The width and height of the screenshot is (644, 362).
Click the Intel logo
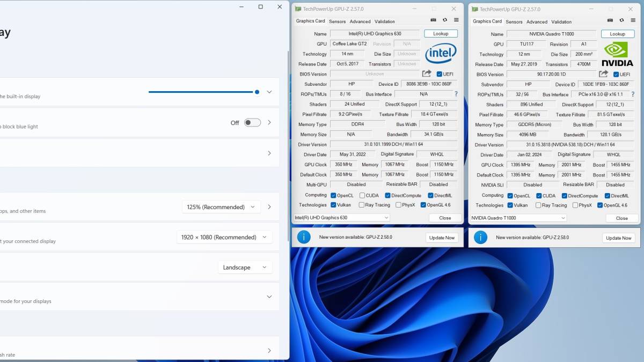[441, 53]
